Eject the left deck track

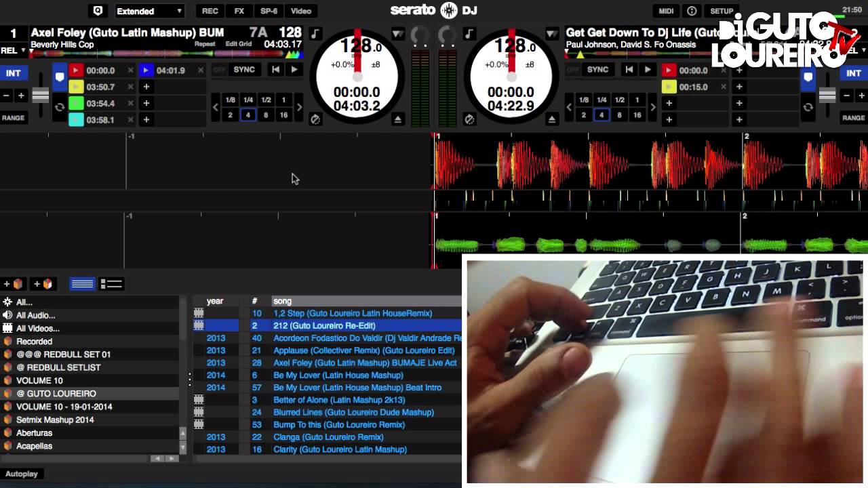[x=398, y=119]
